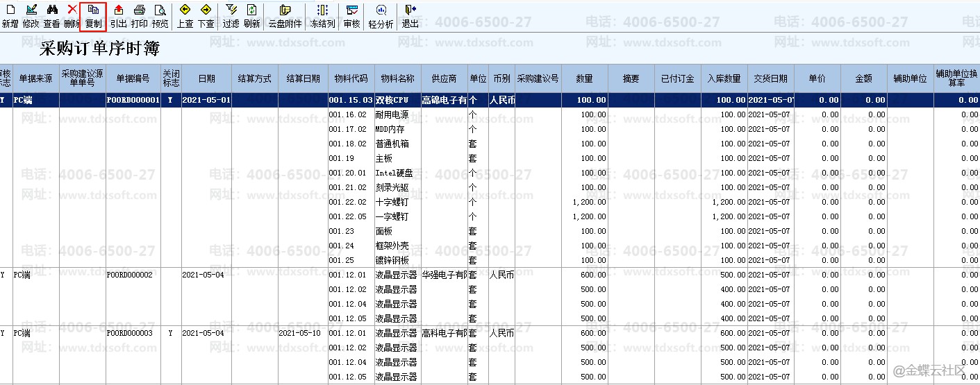
Task: Click the 物料名称 column header
Action: click(397, 78)
